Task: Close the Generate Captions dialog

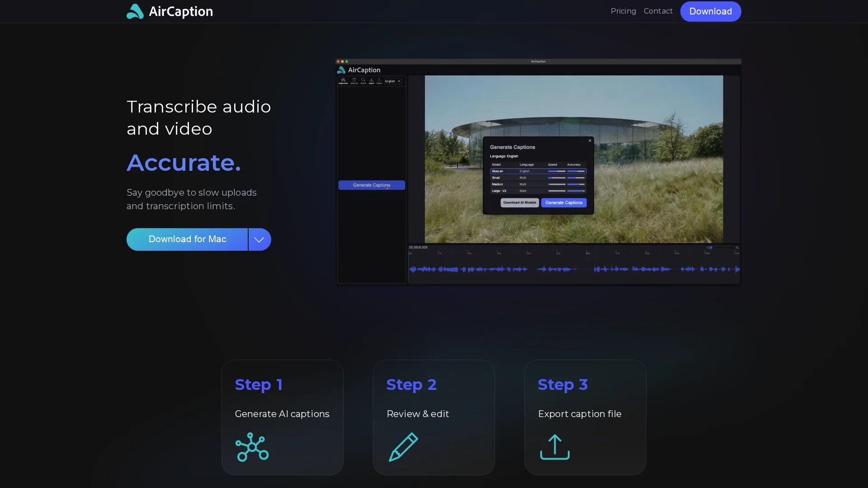Action: (x=590, y=141)
